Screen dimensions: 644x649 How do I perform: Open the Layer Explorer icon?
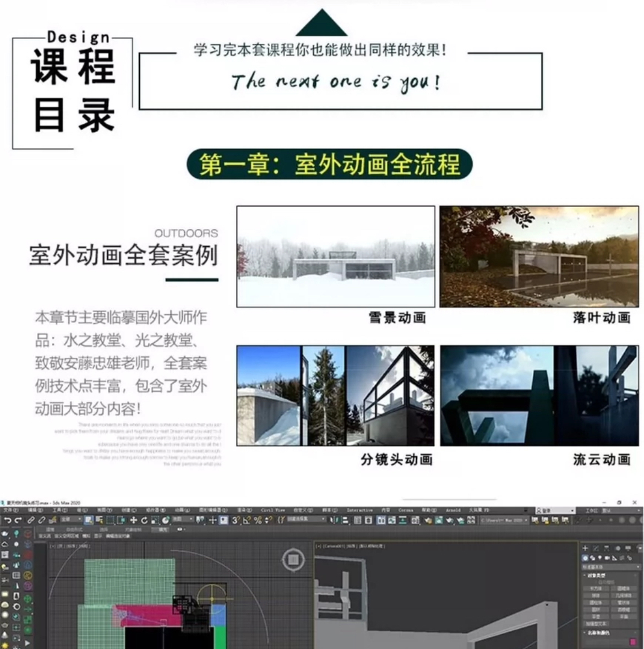tap(369, 520)
